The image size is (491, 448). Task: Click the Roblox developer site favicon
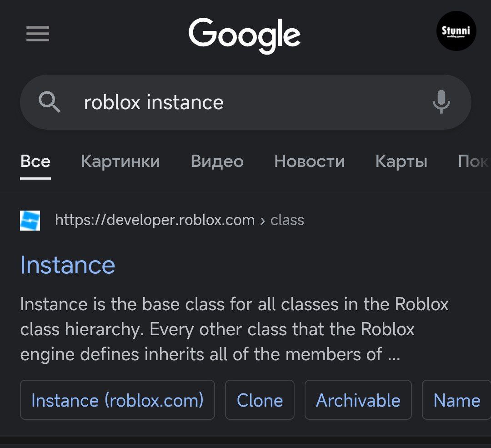click(x=30, y=221)
